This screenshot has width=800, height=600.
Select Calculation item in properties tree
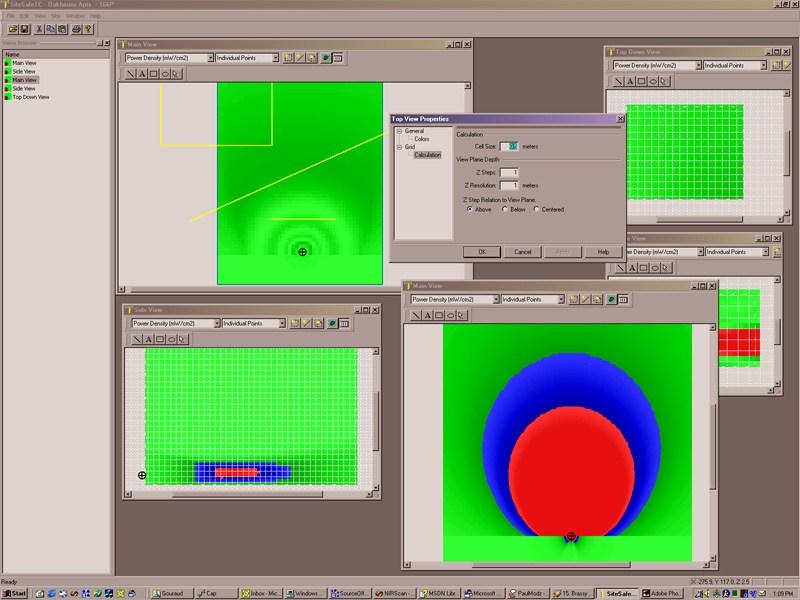pos(427,155)
